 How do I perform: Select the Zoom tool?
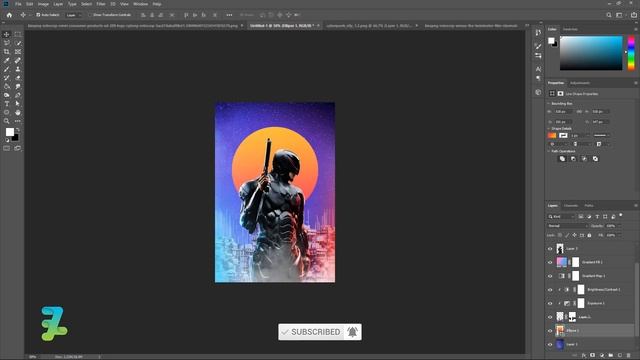coord(7,121)
